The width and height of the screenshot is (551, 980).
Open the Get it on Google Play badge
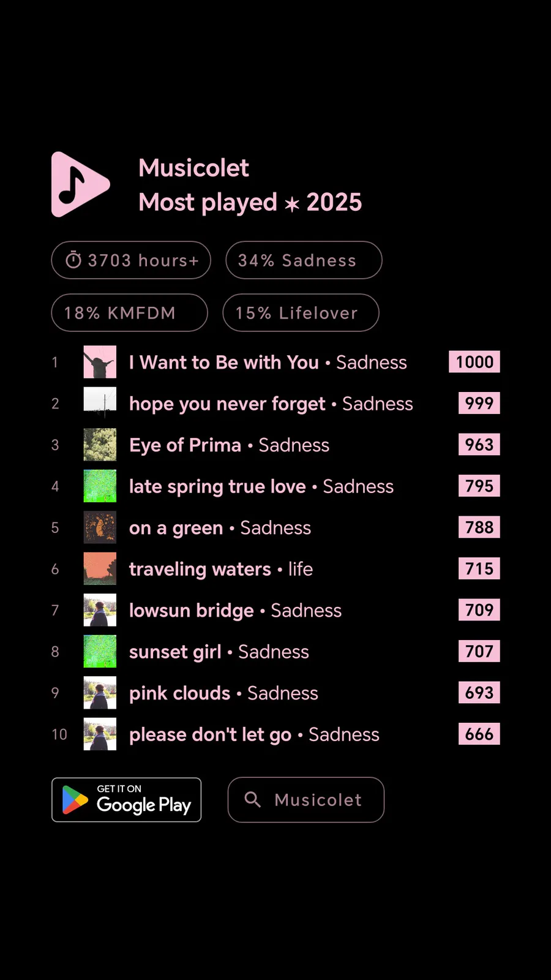pos(126,800)
